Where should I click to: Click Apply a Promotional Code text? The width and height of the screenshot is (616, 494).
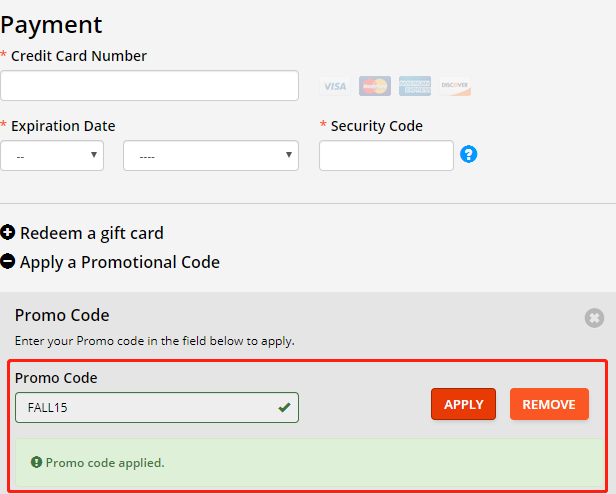(120, 262)
